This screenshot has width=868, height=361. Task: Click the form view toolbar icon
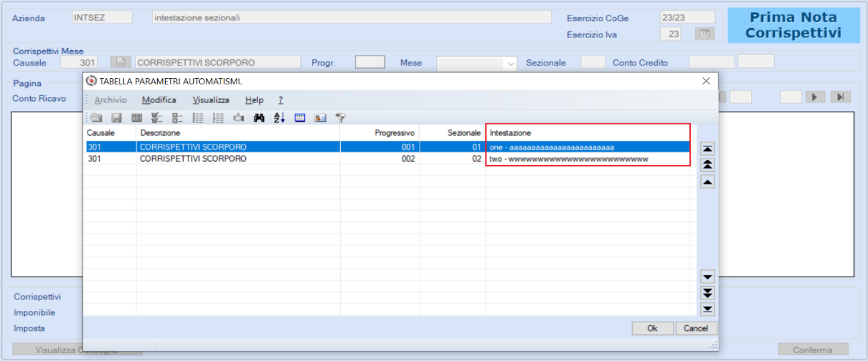click(137, 118)
